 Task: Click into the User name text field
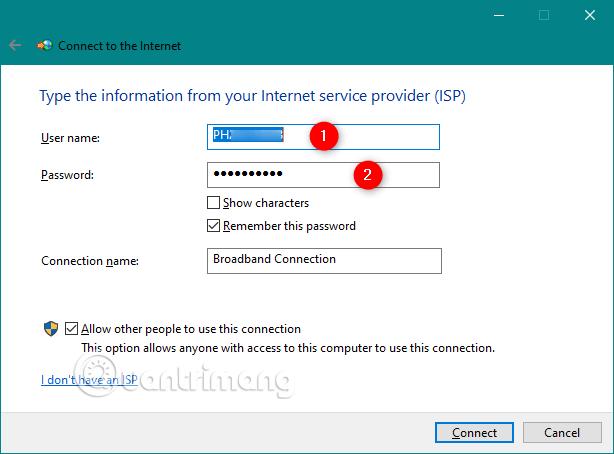coord(380,136)
